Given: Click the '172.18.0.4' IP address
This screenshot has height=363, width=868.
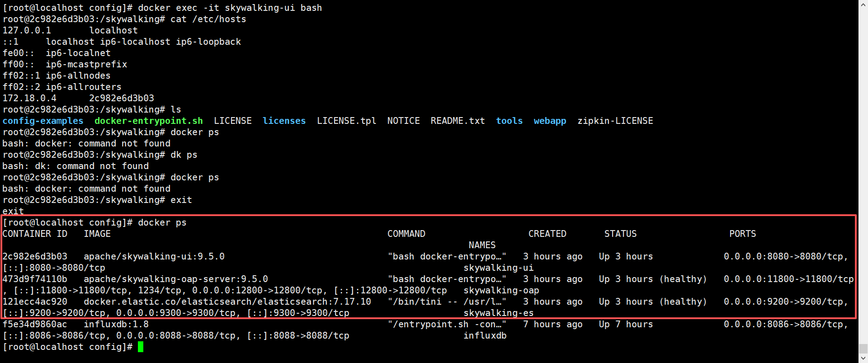Looking at the screenshot, I should click(x=29, y=98).
